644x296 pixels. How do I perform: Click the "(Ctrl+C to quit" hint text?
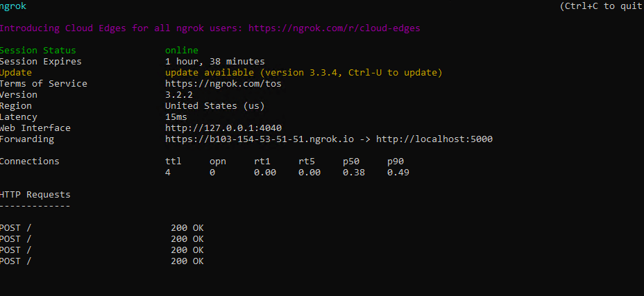coord(601,6)
